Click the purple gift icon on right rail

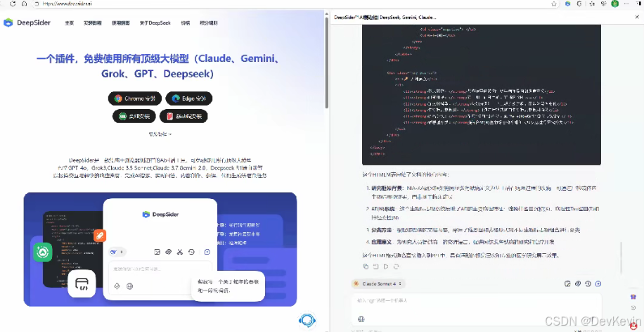[x=633, y=297]
